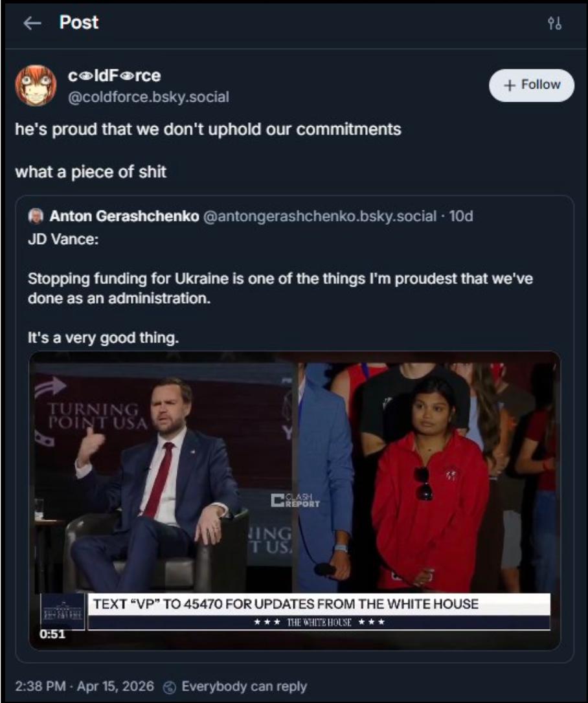Click the White House logo in video banner
Screen dimensions: 588x703
(63, 612)
